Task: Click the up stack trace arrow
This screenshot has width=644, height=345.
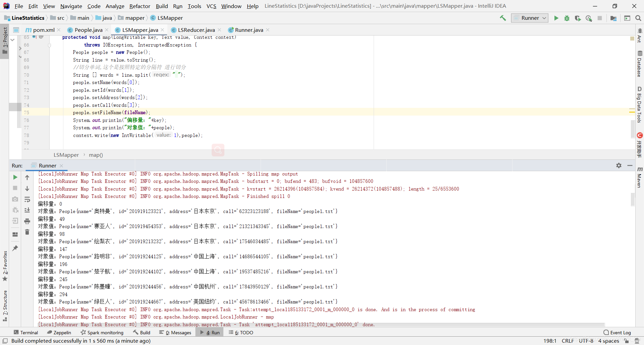Action: (27, 178)
